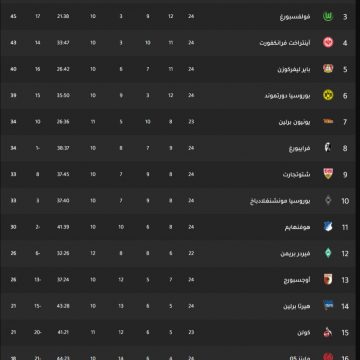
Task: Click the Hoffenheim club logo
Action: coord(328,227)
